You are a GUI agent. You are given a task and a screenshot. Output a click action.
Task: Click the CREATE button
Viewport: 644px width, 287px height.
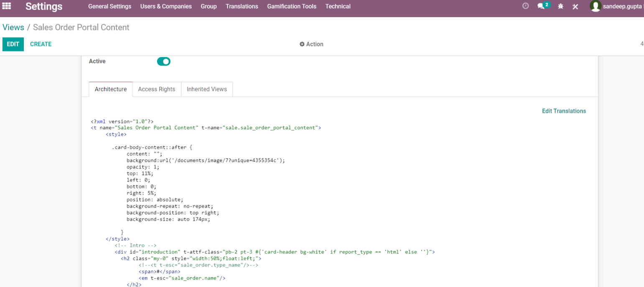pos(41,44)
